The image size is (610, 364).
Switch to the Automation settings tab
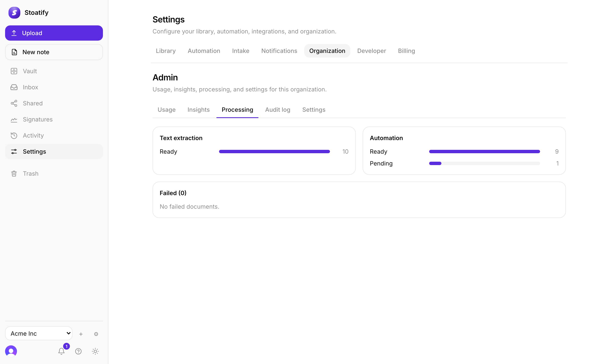point(204,51)
